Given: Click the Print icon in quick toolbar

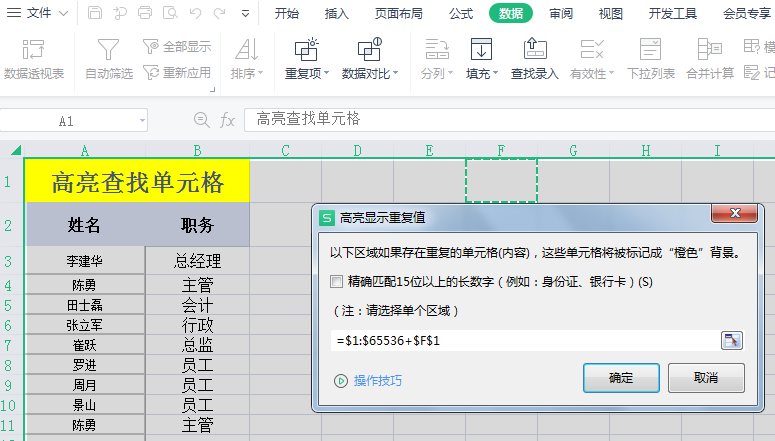Looking at the screenshot, I should 145,13.
